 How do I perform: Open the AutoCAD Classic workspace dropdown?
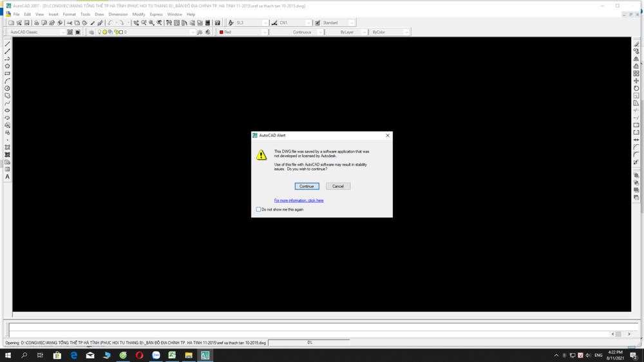tap(62, 32)
